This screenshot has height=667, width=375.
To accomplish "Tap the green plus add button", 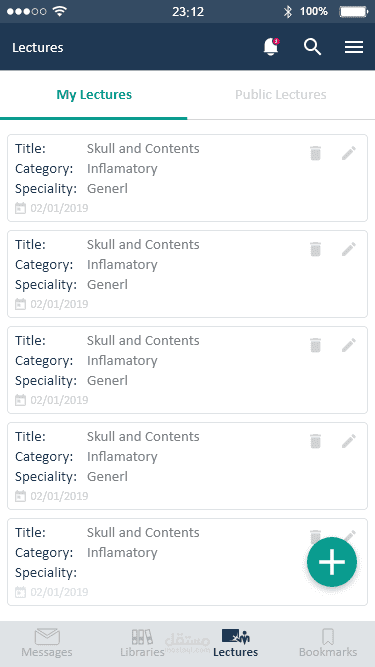I will pyautogui.click(x=332, y=562).
